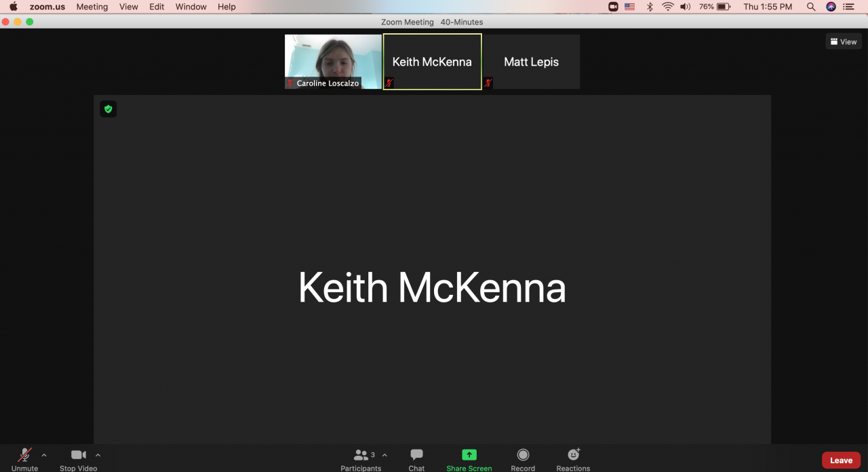Open Spotlight search
The width and height of the screenshot is (868, 472).
click(x=811, y=7)
